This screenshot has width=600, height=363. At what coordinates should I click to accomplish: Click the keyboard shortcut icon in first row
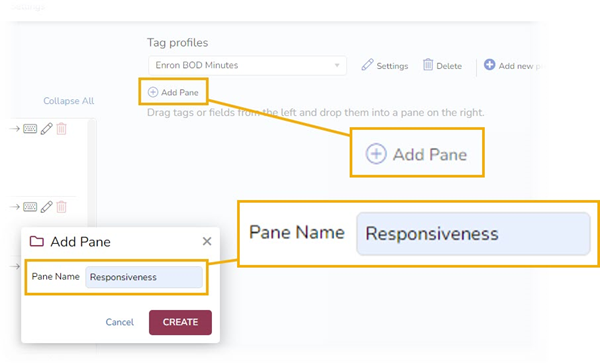click(30, 129)
